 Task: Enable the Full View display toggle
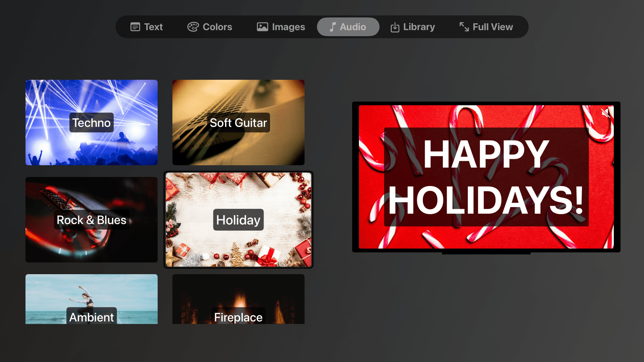pyautogui.click(x=486, y=27)
